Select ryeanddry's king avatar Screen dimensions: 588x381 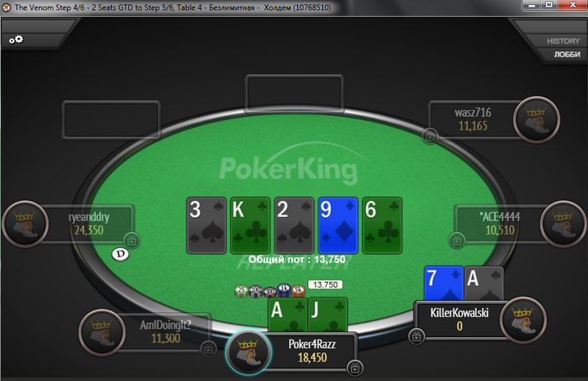[25, 224]
